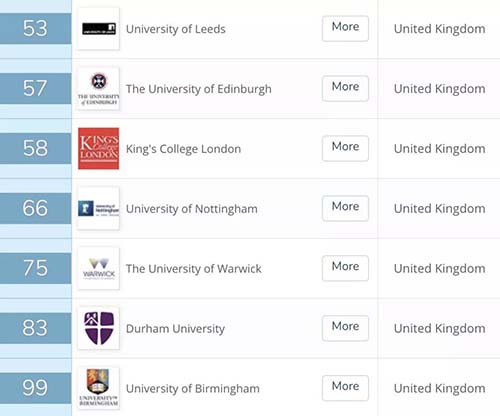Click More beside Durham University

(345, 328)
